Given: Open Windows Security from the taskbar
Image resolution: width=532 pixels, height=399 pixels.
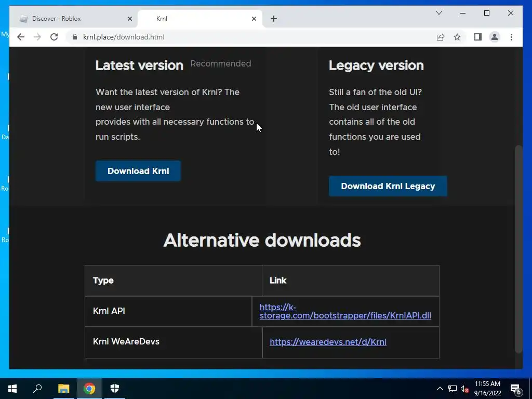Looking at the screenshot, I should [x=115, y=389].
